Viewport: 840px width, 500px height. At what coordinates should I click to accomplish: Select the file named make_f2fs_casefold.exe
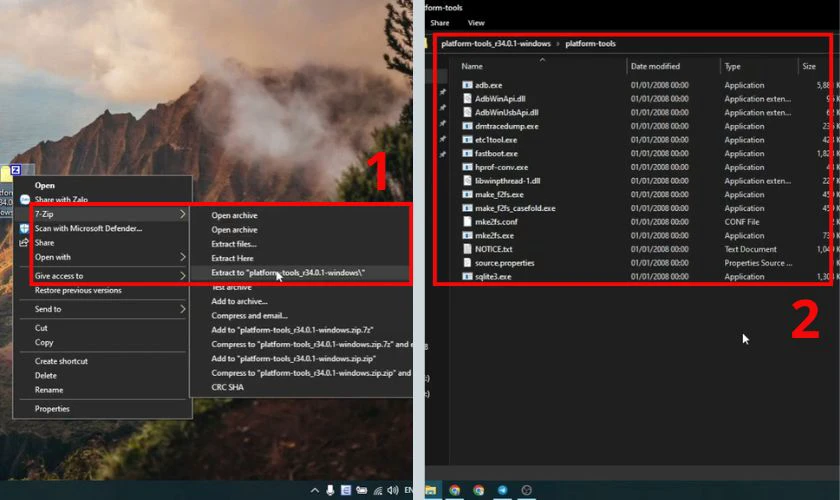point(515,208)
